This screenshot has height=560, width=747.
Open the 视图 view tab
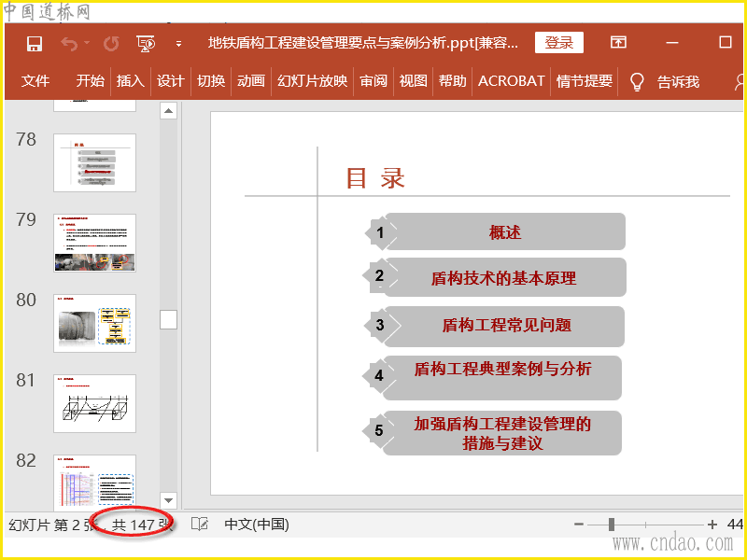coord(413,81)
